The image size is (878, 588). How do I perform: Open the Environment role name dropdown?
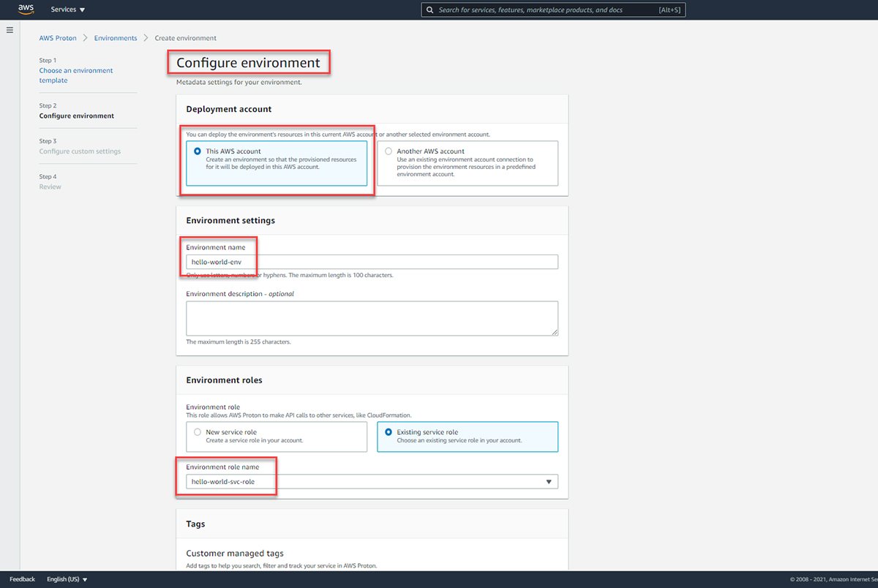tap(549, 481)
